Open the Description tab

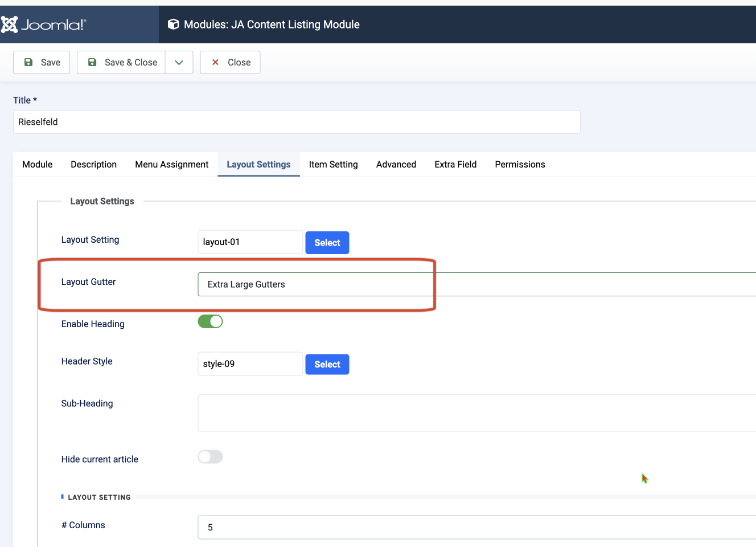point(93,165)
